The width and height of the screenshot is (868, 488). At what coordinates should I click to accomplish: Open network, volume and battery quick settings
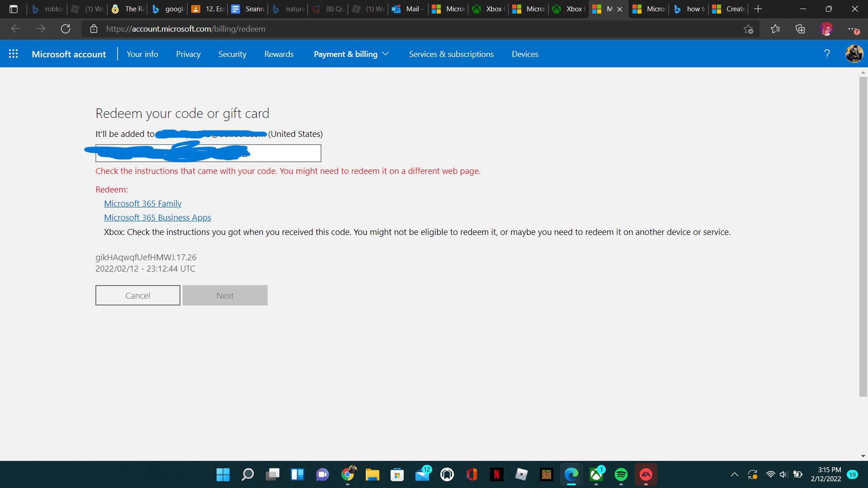coord(784,474)
